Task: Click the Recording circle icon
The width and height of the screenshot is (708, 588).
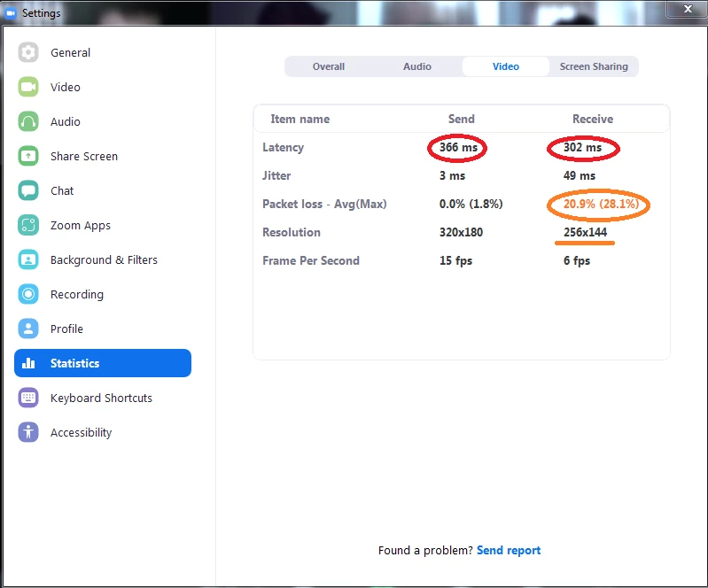Action: (x=28, y=294)
